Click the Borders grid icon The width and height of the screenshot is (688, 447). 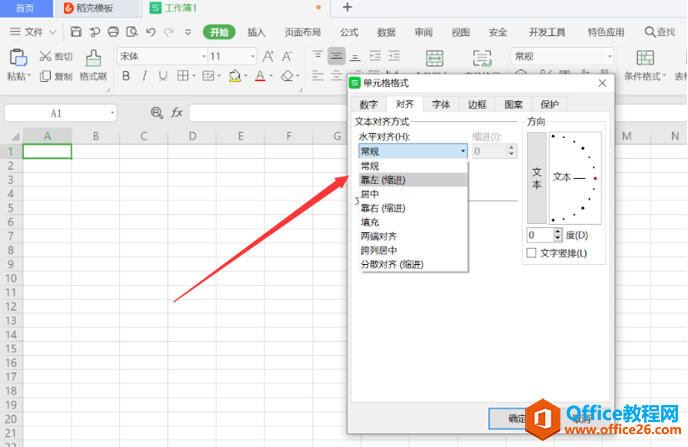(183, 76)
